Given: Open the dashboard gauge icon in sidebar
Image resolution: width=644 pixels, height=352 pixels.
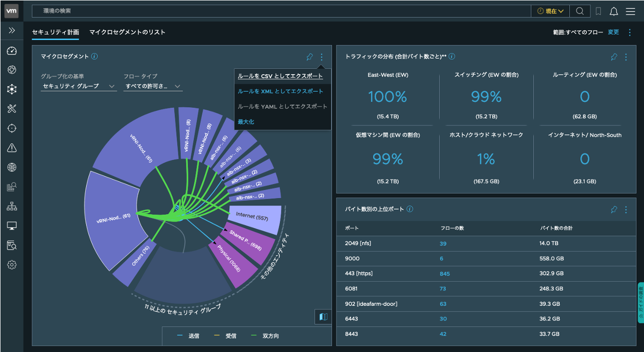Looking at the screenshot, I should (x=12, y=51).
